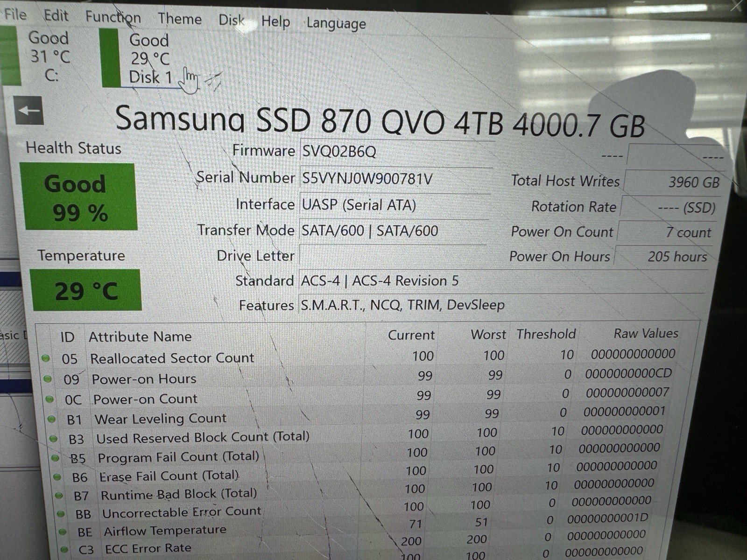Click raw value 0000000000CD
This screenshot has height=560, width=747.
tap(628, 373)
